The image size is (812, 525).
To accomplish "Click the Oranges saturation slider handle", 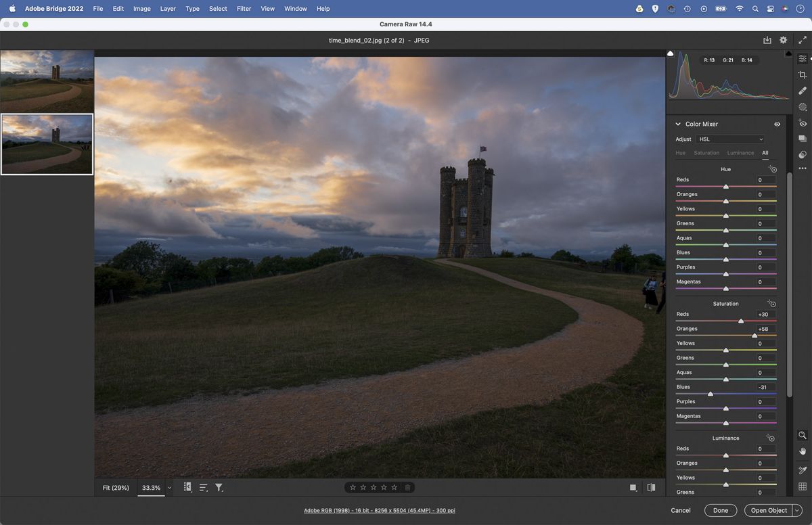I will 754,334.
